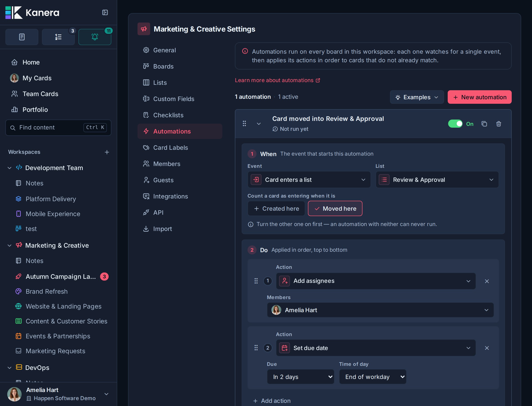
Task: Delete the automation with trash icon
Action: 499,124
